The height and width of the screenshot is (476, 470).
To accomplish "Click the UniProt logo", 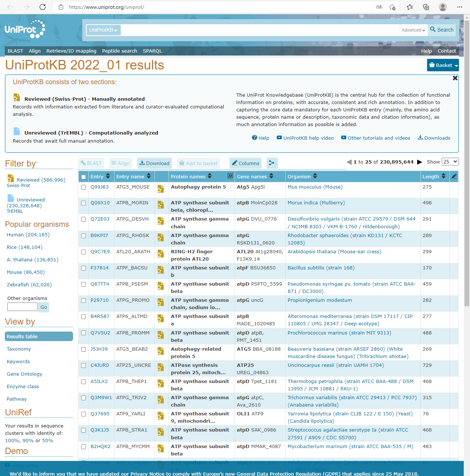I will [x=25, y=29].
